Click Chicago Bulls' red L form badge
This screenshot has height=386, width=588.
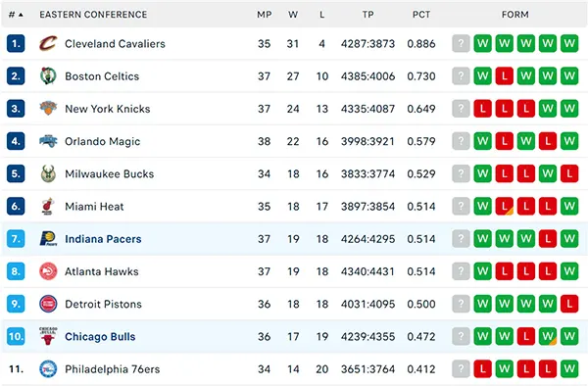525,337
